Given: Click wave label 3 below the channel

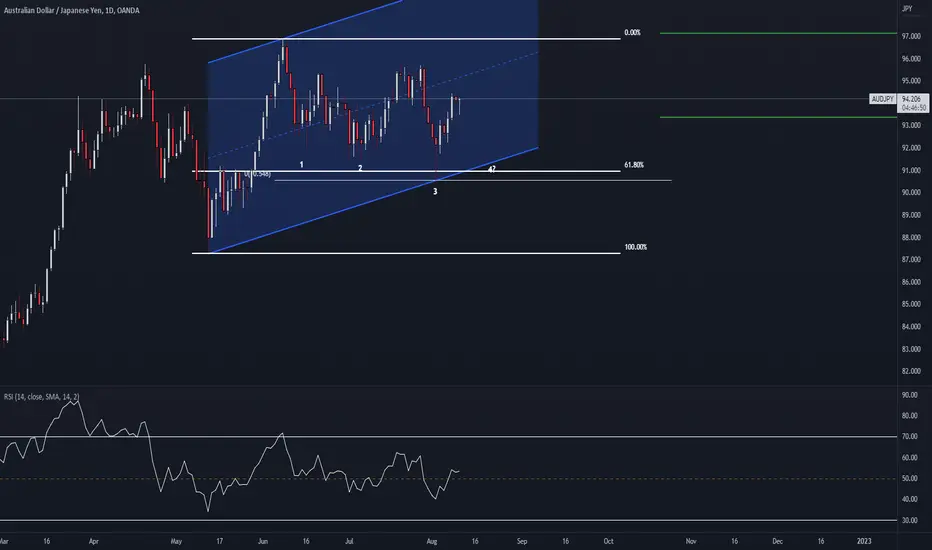Looking at the screenshot, I should coord(435,191).
